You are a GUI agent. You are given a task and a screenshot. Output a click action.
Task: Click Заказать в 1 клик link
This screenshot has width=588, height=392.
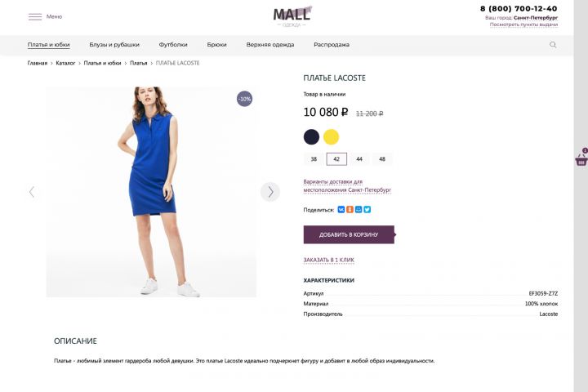(328, 260)
